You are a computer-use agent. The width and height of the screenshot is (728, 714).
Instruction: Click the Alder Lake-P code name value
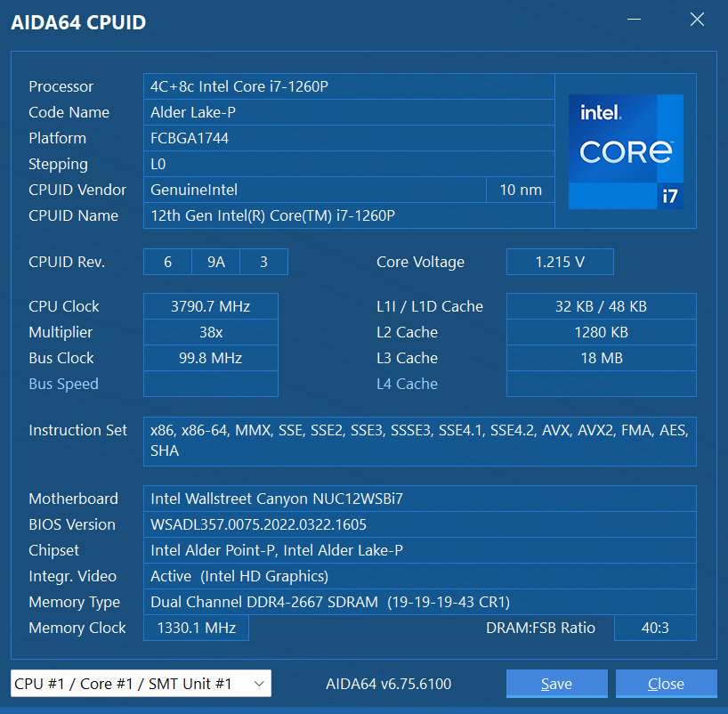(x=349, y=112)
